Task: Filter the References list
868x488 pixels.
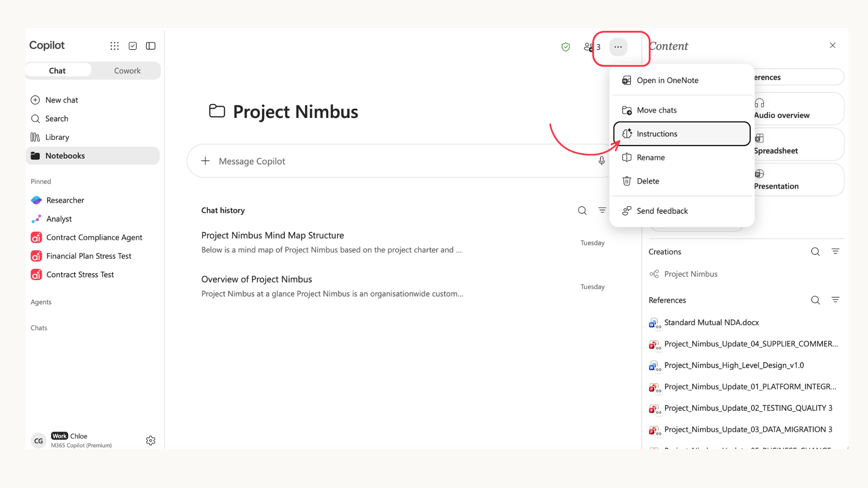Action: [x=835, y=300]
